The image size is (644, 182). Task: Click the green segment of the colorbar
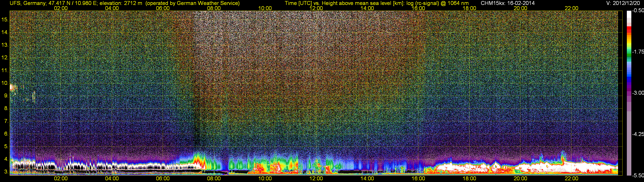click(x=629, y=56)
